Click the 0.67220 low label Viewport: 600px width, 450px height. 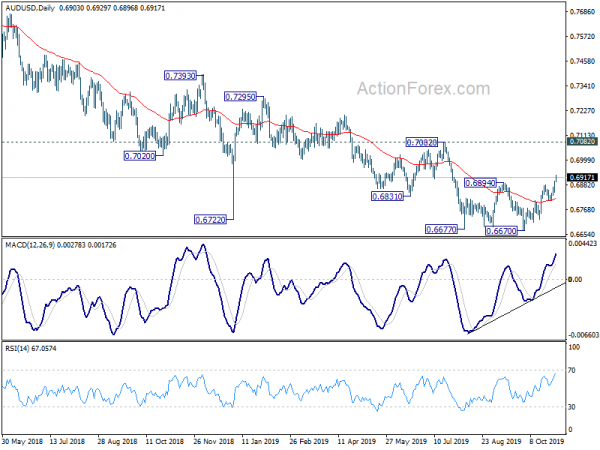coord(210,220)
